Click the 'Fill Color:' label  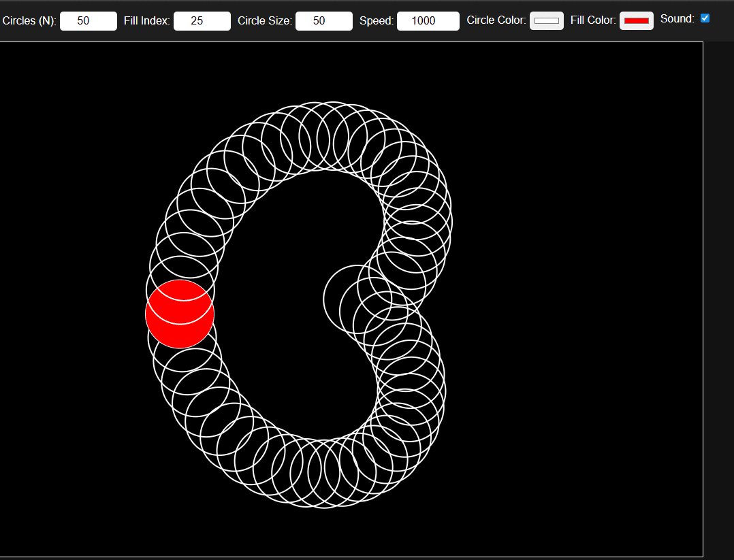tap(593, 20)
